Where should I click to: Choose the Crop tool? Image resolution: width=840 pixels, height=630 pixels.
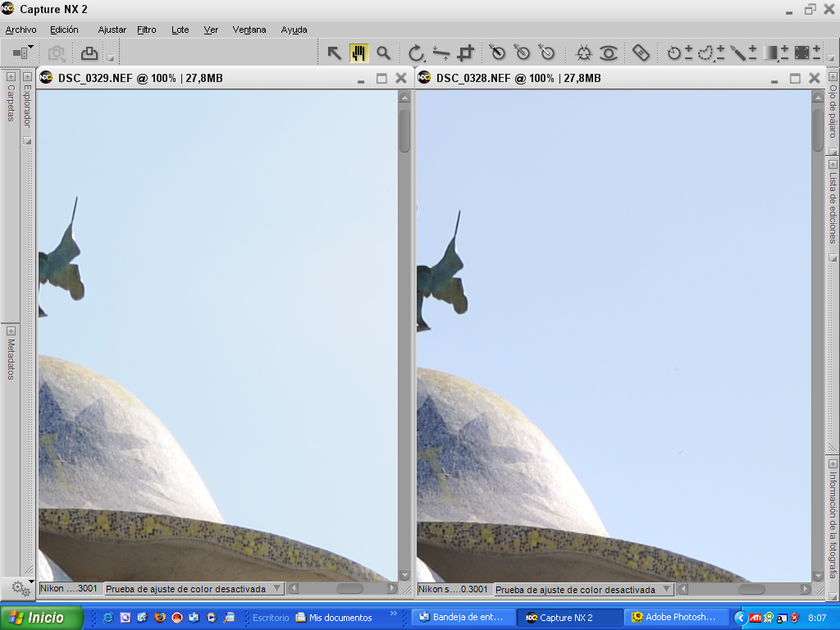pyautogui.click(x=466, y=53)
